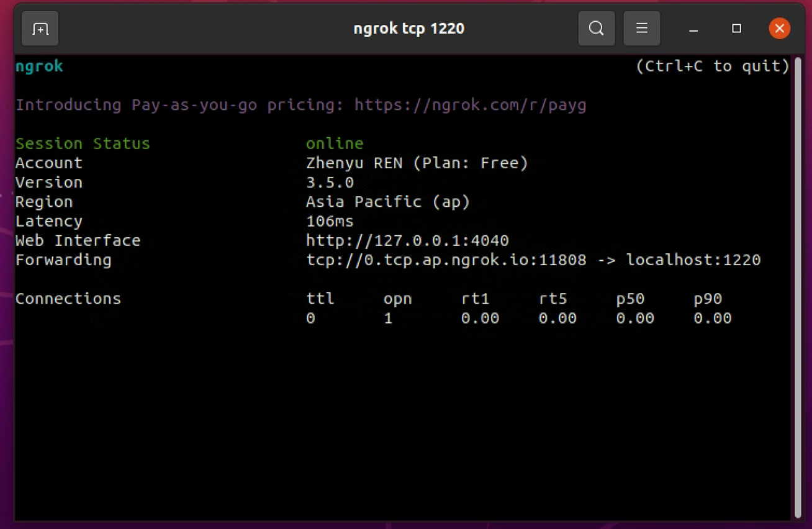Click the "(Ctrl+C to quit)" hint text
812x529 pixels.
(713, 66)
